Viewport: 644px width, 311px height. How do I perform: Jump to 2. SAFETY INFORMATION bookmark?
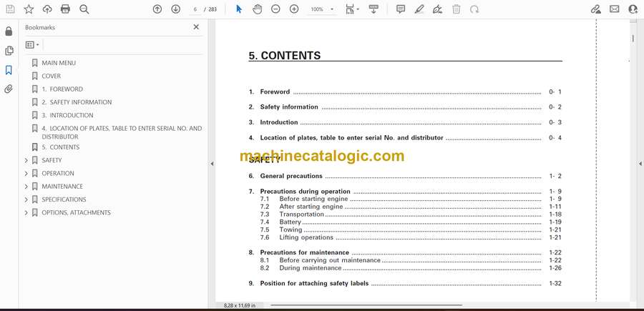point(77,102)
